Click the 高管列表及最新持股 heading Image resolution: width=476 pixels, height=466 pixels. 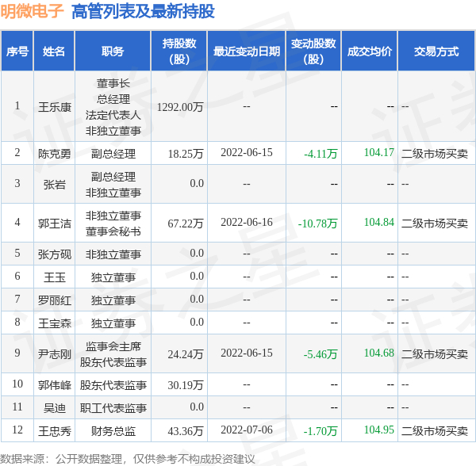(x=144, y=11)
